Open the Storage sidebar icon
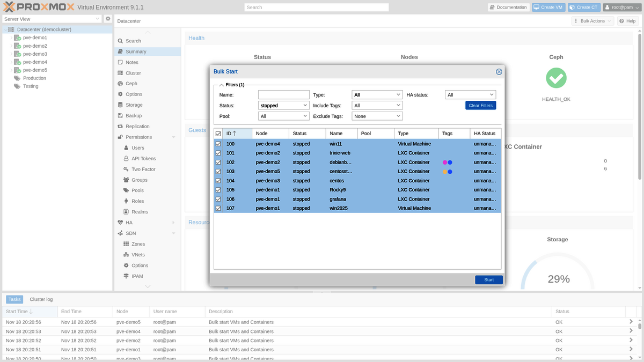Screen dimensions: 644x362 pyautogui.click(x=120, y=105)
